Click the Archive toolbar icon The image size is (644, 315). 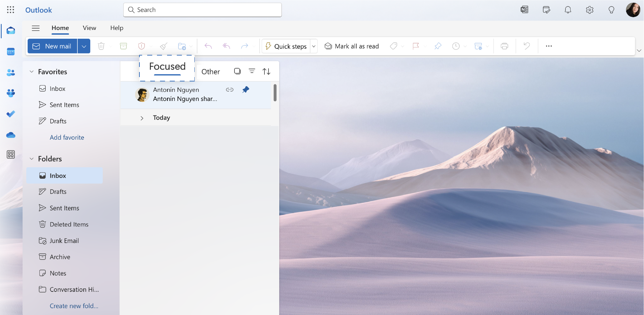click(x=124, y=46)
